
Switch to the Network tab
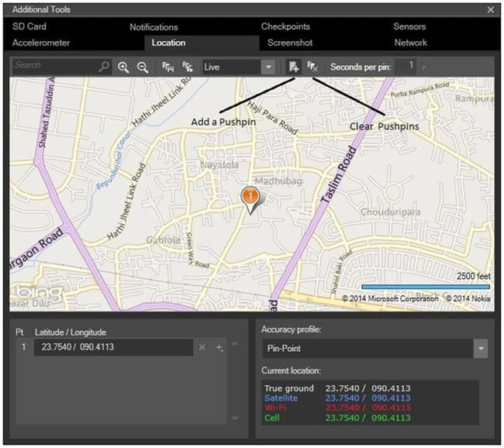click(x=411, y=43)
